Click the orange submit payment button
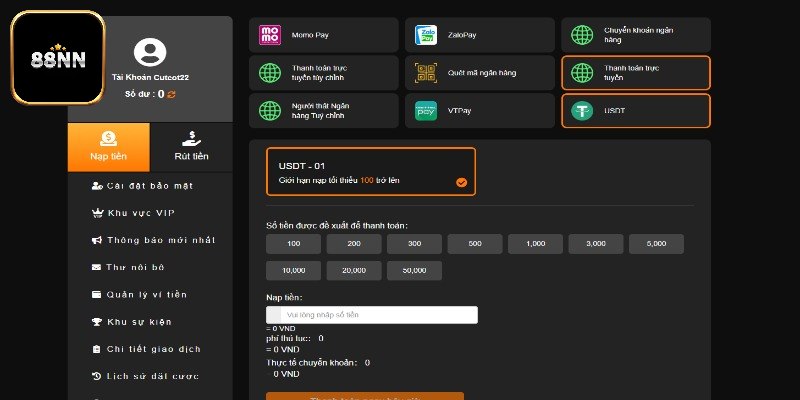Image resolution: width=800 pixels, height=400 pixels. coord(364,396)
